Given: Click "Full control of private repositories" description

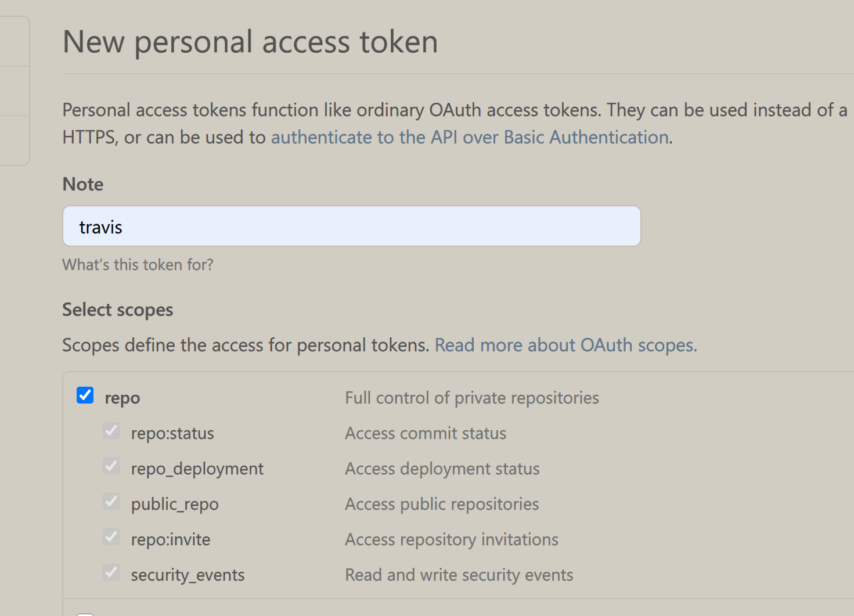Looking at the screenshot, I should coord(472,398).
